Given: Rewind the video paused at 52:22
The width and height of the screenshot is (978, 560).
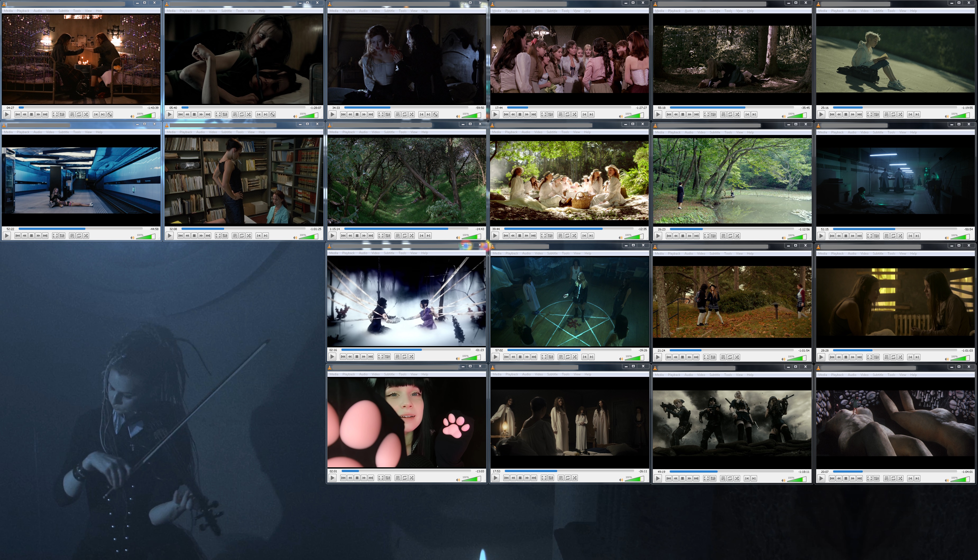Looking at the screenshot, I should tap(25, 235).
